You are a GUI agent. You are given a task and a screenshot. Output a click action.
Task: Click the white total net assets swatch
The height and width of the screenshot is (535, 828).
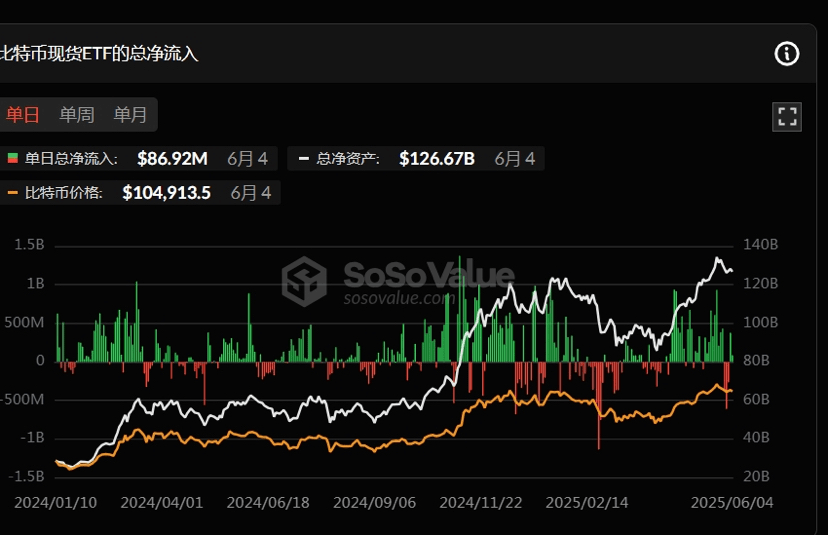[304, 158]
